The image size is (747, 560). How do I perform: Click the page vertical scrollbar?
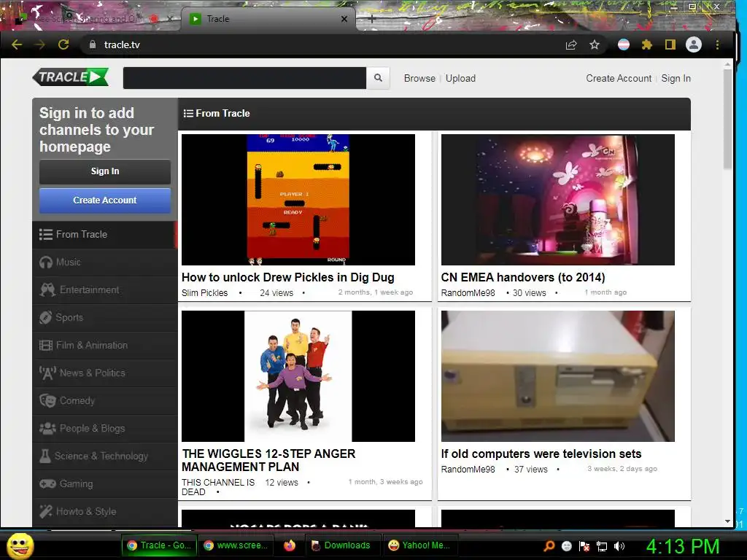(x=727, y=119)
